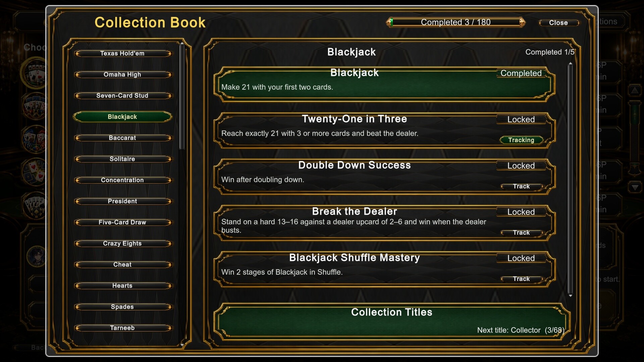Select Omaha High in the game list
644x362 pixels.
click(x=122, y=74)
